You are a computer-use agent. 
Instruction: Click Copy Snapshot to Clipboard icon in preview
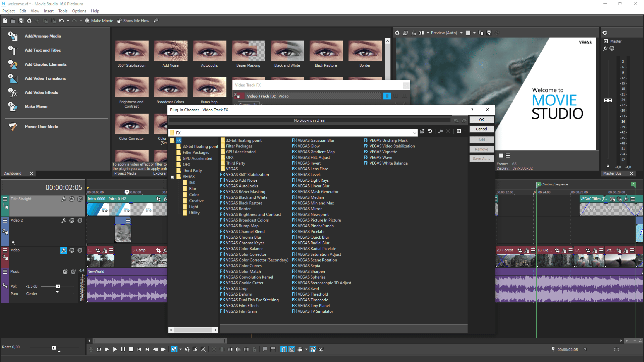(x=481, y=33)
